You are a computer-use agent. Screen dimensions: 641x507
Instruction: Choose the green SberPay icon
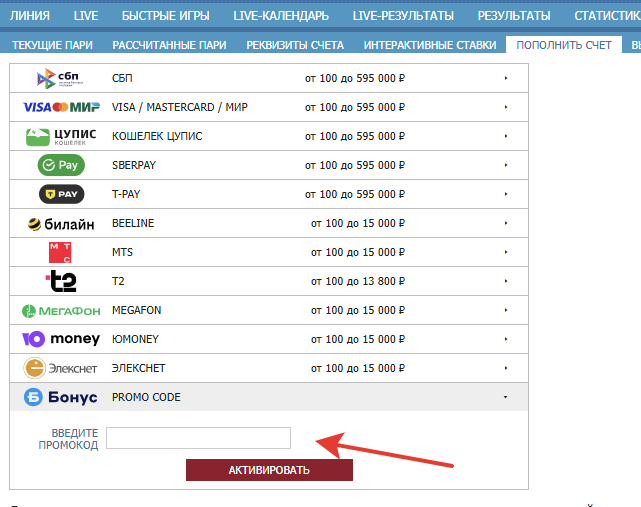[x=60, y=165]
